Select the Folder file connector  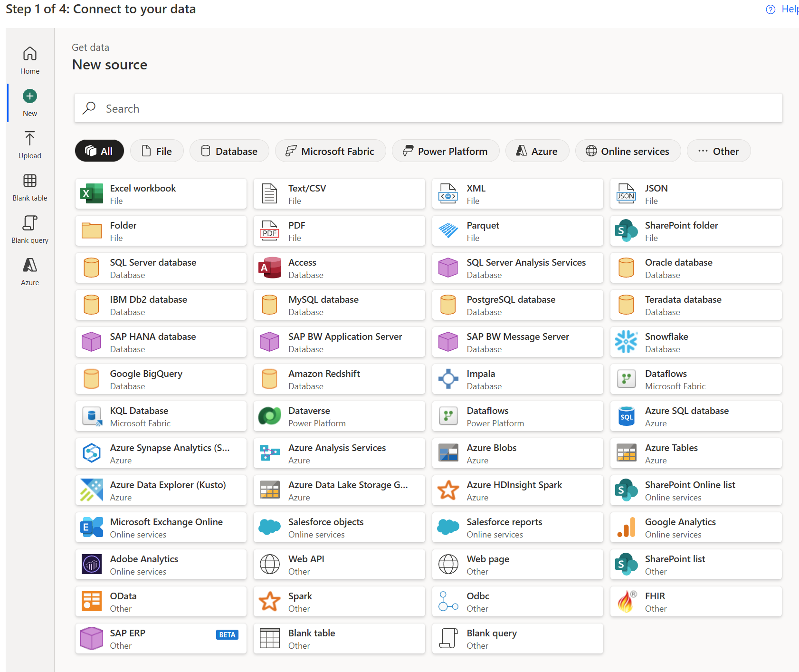click(x=161, y=231)
